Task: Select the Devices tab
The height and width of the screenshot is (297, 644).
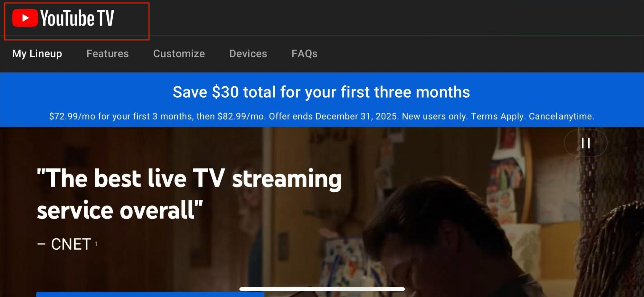Action: pos(248,53)
